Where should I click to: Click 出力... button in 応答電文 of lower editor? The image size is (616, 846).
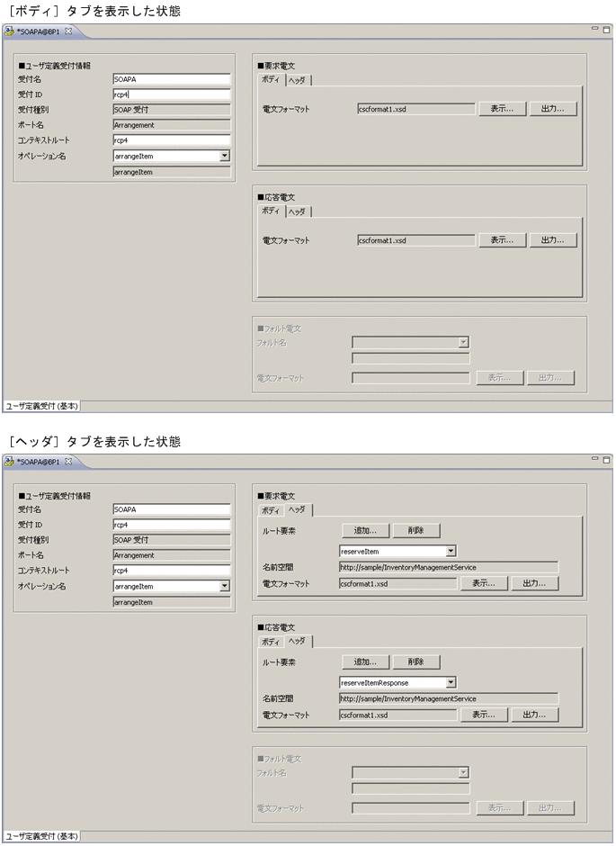(534, 715)
